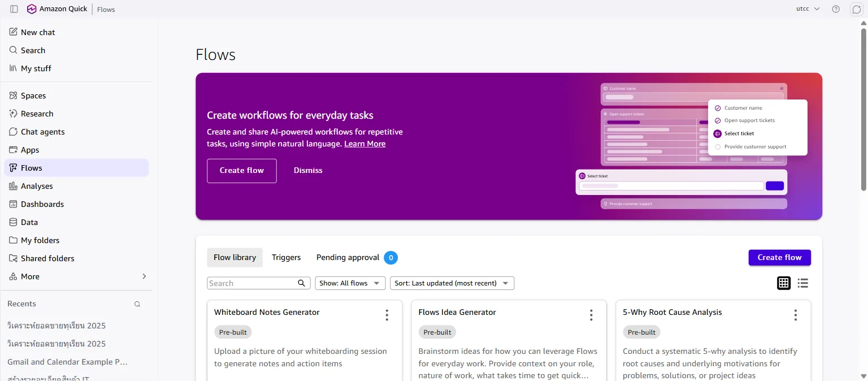Click the Chat agents icon

tap(14, 132)
